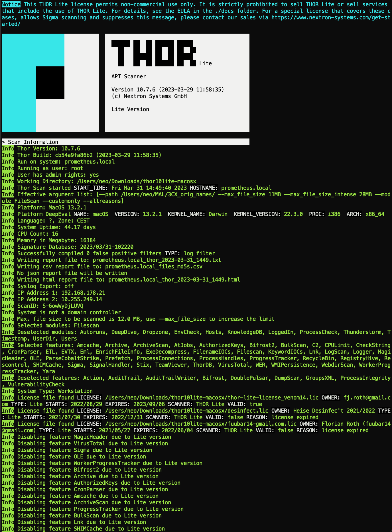This screenshot has width=392, height=532.
Task: Click the html report filename
Action: [x=174, y=280]
